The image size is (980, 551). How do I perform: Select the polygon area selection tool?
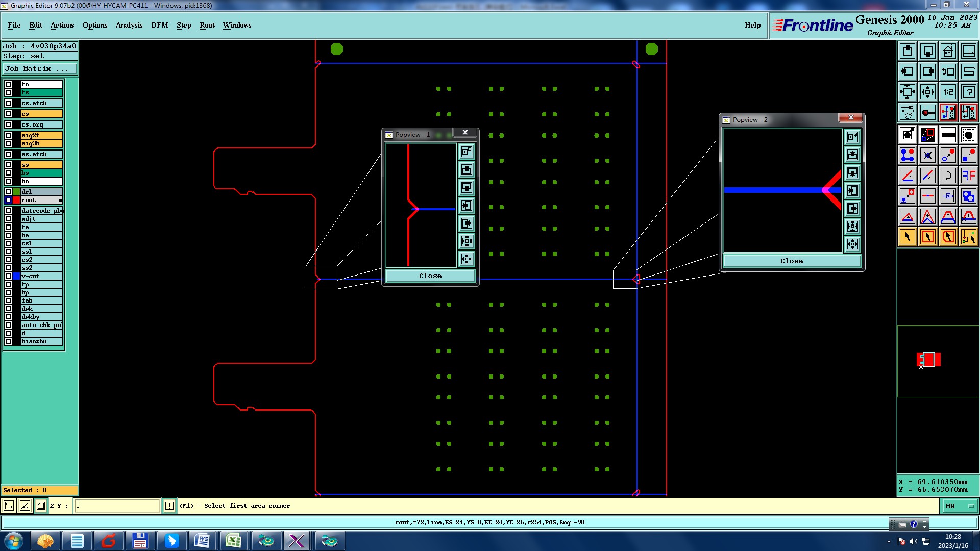pos(948,237)
